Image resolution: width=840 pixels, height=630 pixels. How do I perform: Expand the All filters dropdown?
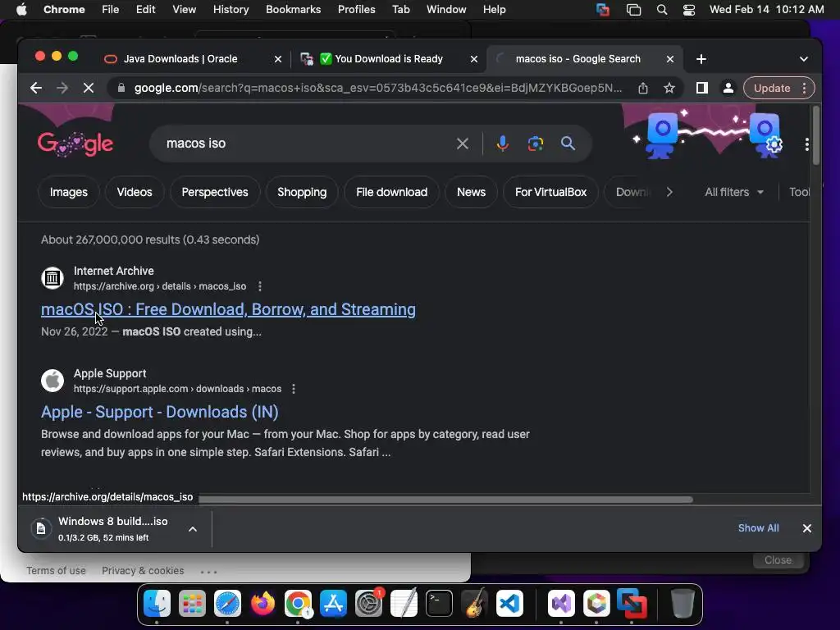click(734, 192)
